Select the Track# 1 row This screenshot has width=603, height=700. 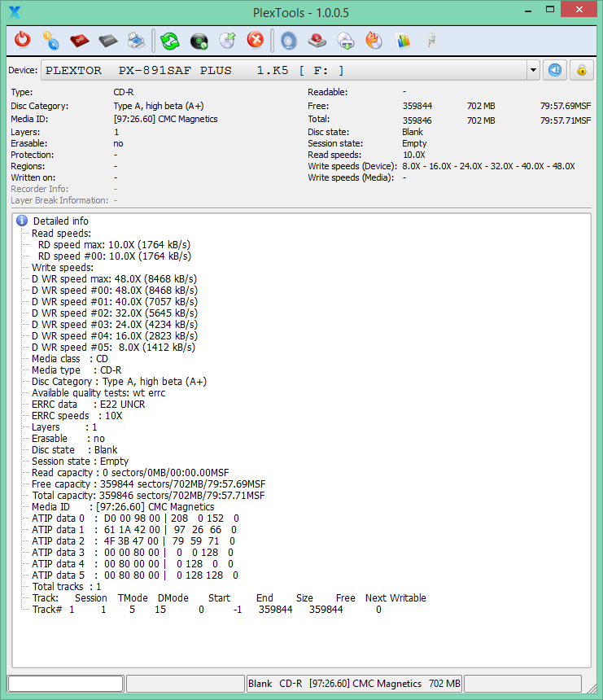(207, 610)
